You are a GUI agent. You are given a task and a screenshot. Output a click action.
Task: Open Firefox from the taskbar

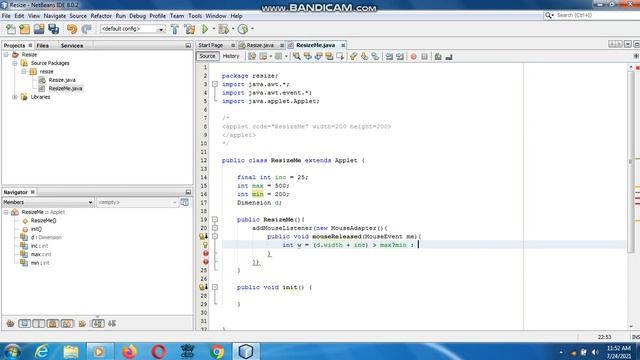point(129,351)
